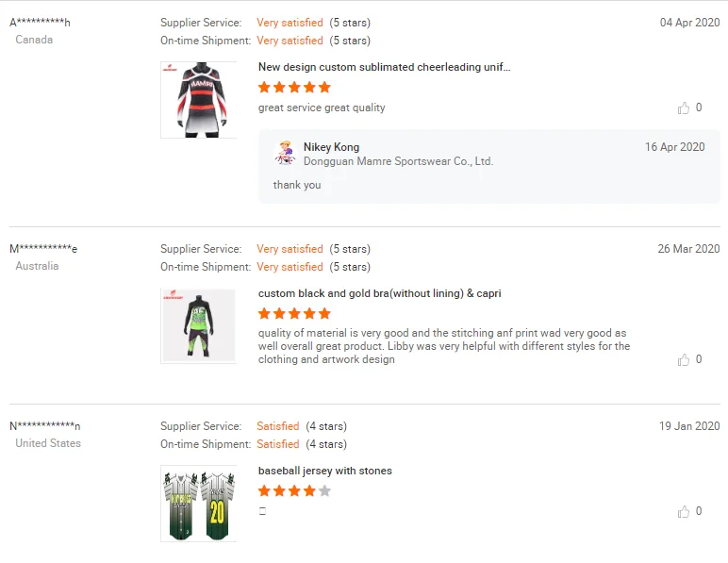This screenshot has height=563, width=728.
Task: Like the cheerleading uniform review
Action: pos(684,108)
